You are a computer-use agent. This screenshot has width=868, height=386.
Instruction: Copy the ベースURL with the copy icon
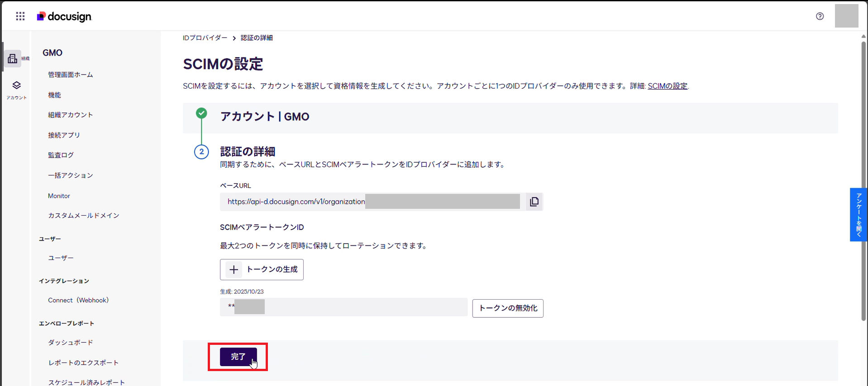[x=534, y=202]
